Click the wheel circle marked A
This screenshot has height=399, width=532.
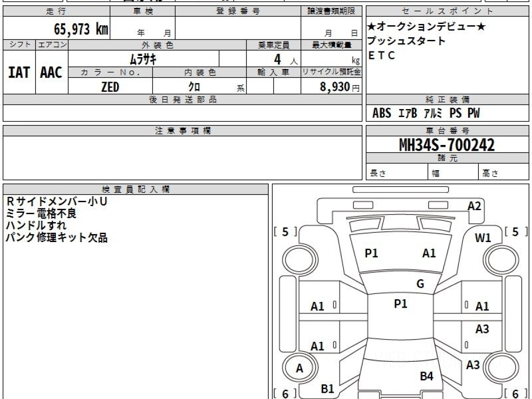click(300, 368)
